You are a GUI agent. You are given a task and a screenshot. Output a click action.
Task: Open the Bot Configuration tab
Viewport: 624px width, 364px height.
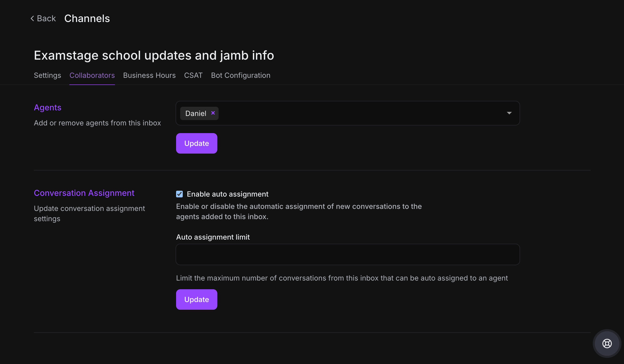(241, 75)
